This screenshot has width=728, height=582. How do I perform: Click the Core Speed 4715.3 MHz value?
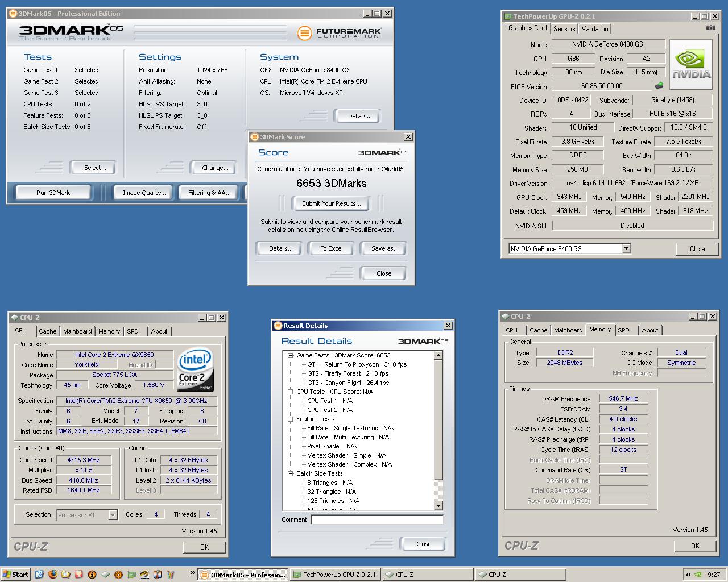pyautogui.click(x=83, y=460)
